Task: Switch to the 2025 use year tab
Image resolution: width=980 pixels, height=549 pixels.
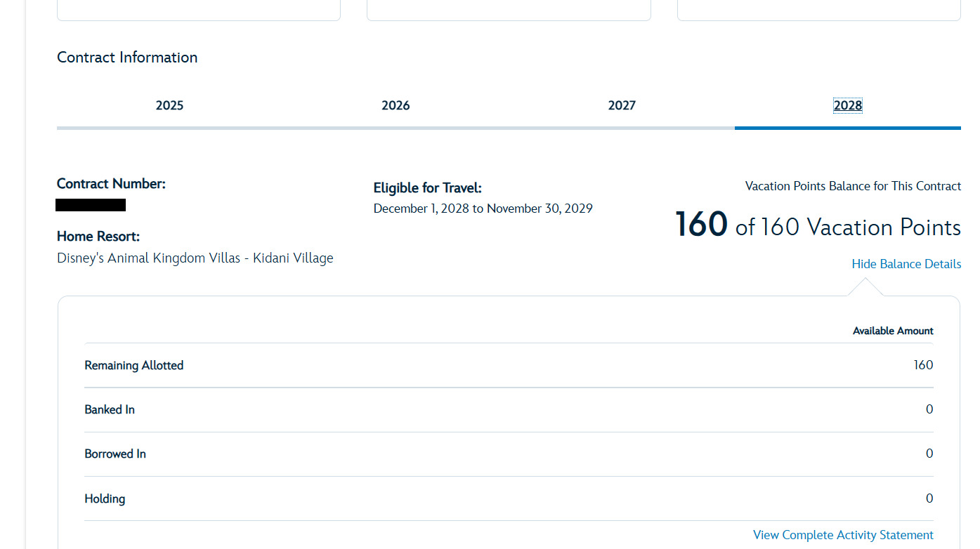Action: tap(169, 106)
